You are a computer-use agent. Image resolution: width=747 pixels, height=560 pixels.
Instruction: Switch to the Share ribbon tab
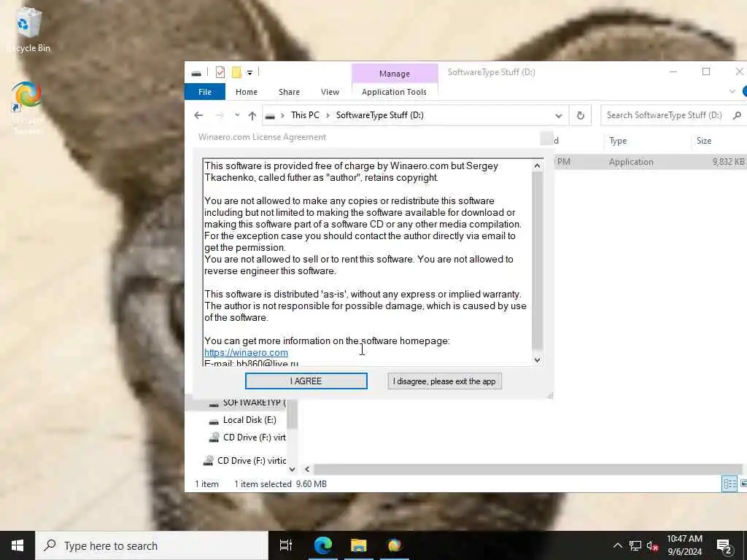click(289, 92)
